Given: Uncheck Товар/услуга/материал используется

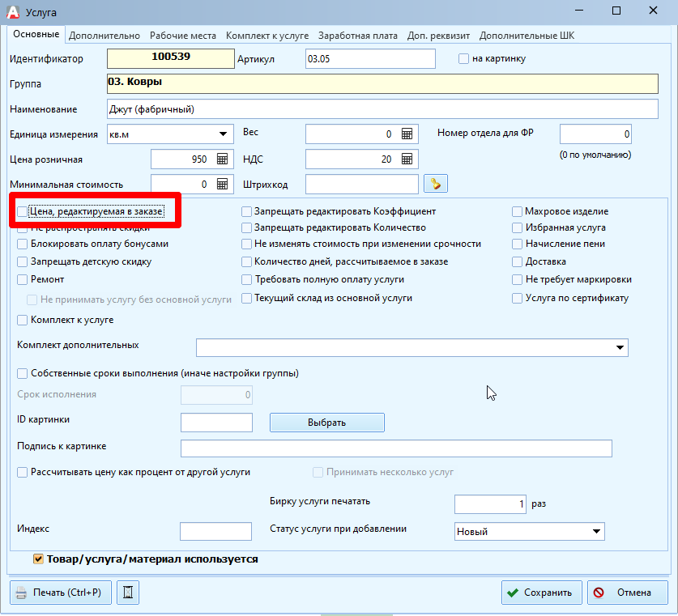Looking at the screenshot, I should [38, 559].
